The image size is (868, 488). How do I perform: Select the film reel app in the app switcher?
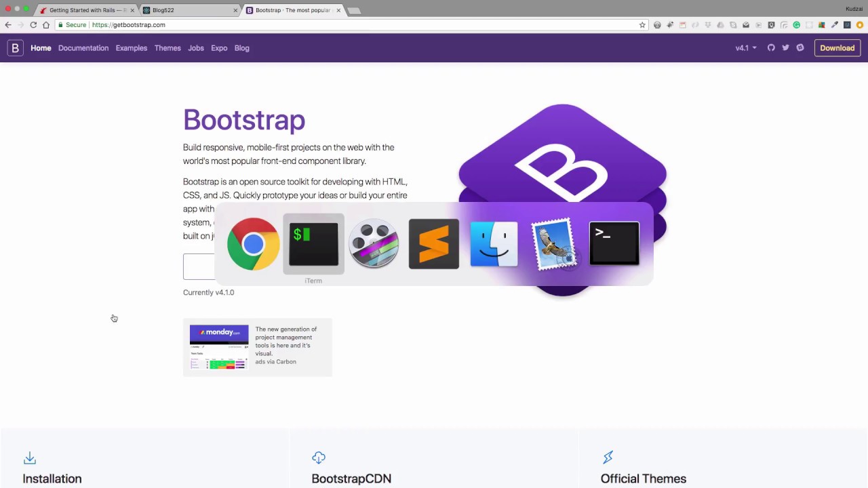click(374, 244)
